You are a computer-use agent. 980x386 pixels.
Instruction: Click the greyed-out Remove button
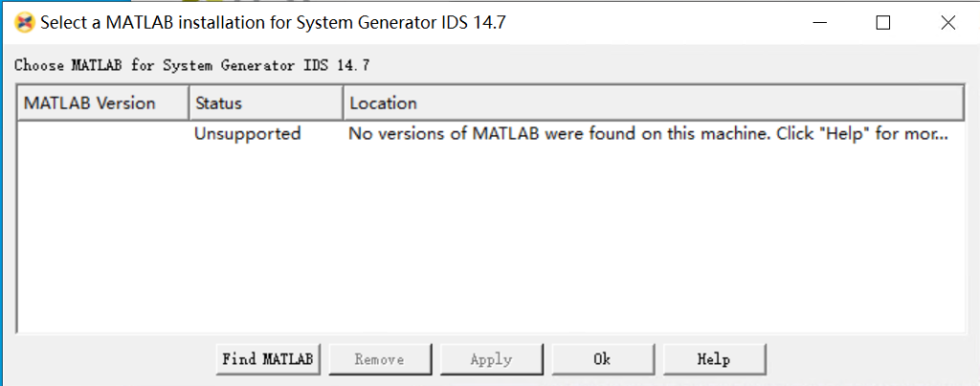click(x=379, y=359)
